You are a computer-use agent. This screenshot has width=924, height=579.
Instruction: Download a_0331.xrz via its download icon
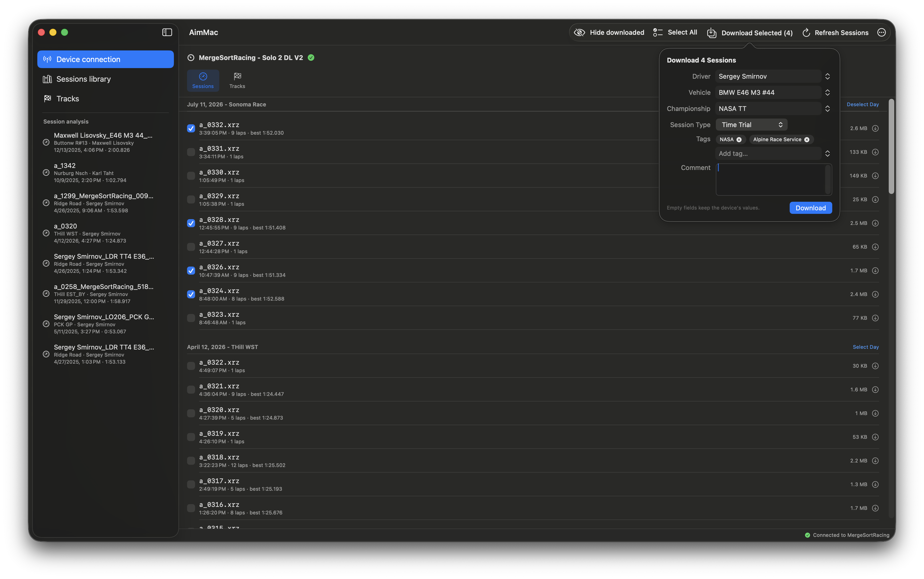pos(875,152)
